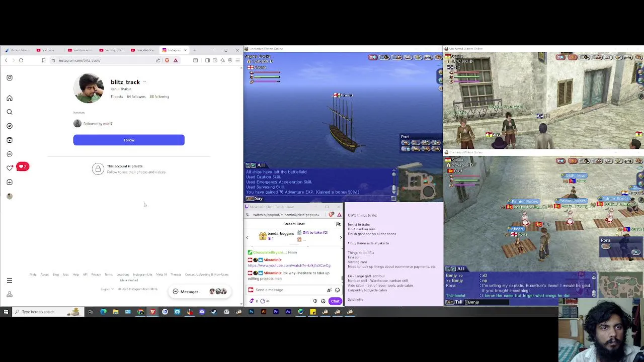
Task: Open the Windows Start menu
Action: click(x=6, y=312)
